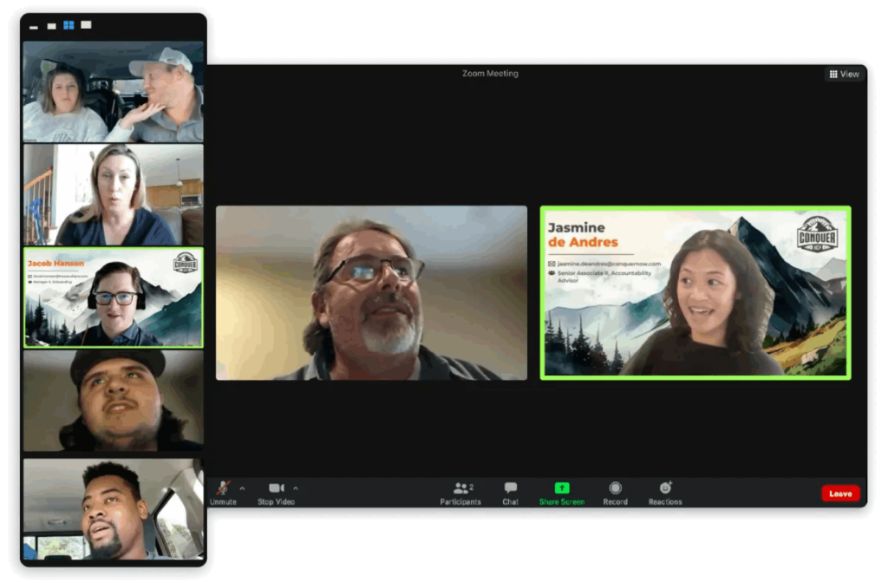Screen dimensions: 888x588
Task: Open the Reactions menu
Action: 665,493
